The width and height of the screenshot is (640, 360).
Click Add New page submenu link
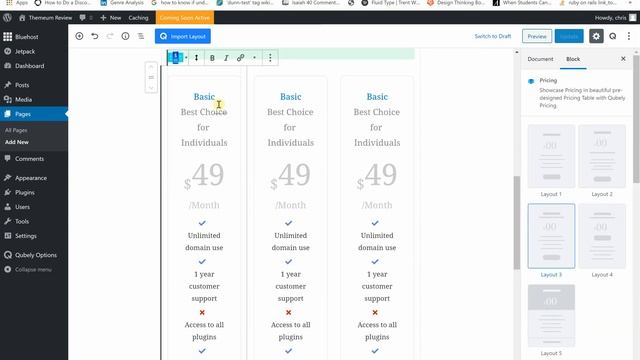tap(17, 142)
